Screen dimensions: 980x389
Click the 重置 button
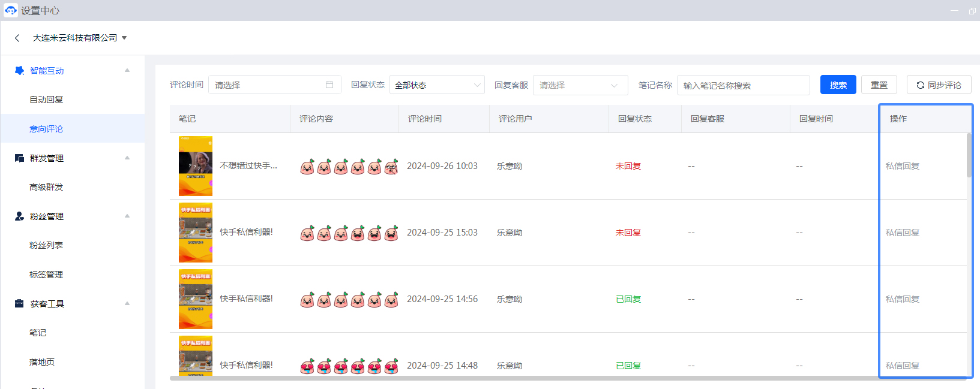click(x=879, y=85)
